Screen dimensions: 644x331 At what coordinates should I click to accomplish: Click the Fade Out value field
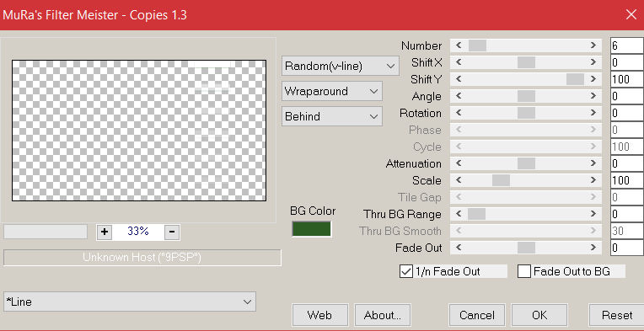(x=627, y=248)
